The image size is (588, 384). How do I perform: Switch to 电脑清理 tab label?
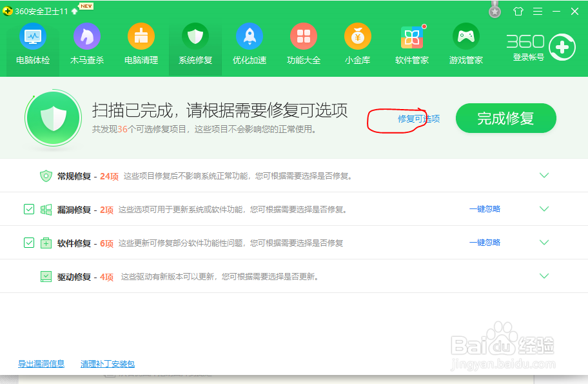[141, 60]
